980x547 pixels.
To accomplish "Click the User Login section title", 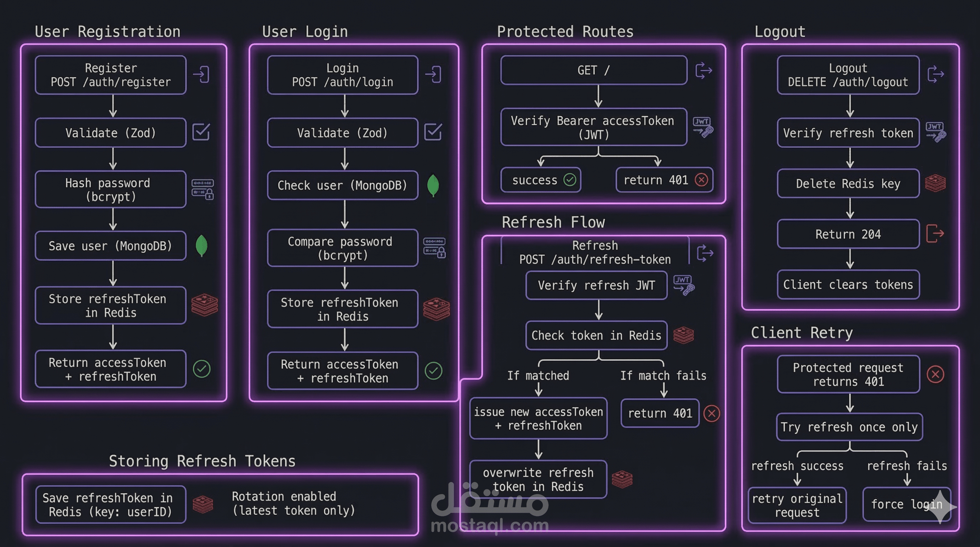I will point(305,32).
